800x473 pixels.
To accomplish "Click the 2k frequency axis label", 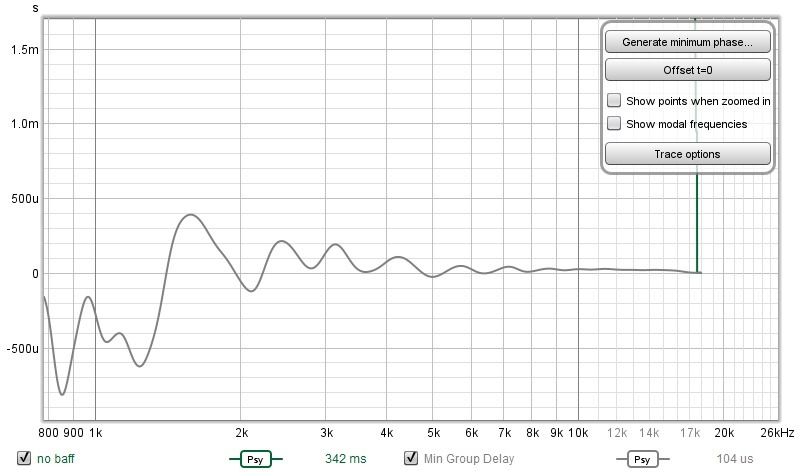I will pyautogui.click(x=241, y=433).
